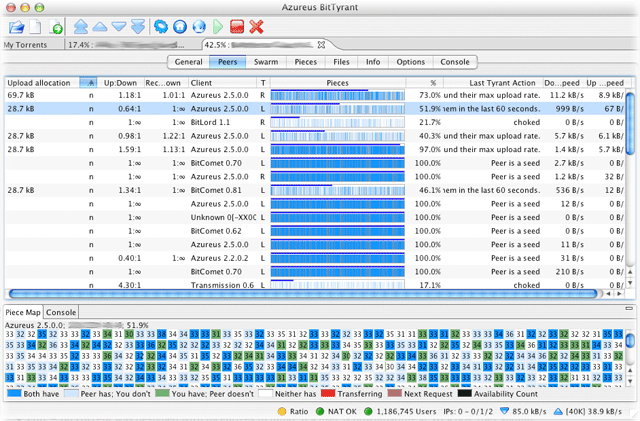Image resolution: width=640 pixels, height=421 pixels.
Task: Open the upper Console tab
Action: tap(455, 62)
